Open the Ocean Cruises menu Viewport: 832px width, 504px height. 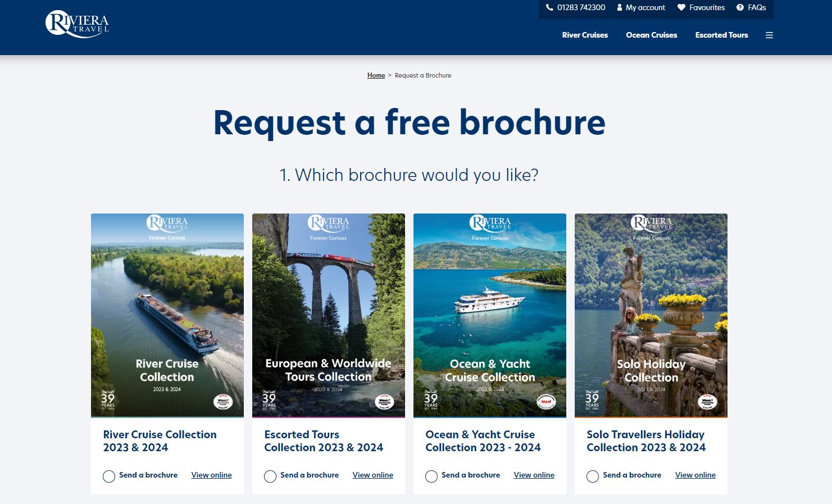pos(651,35)
